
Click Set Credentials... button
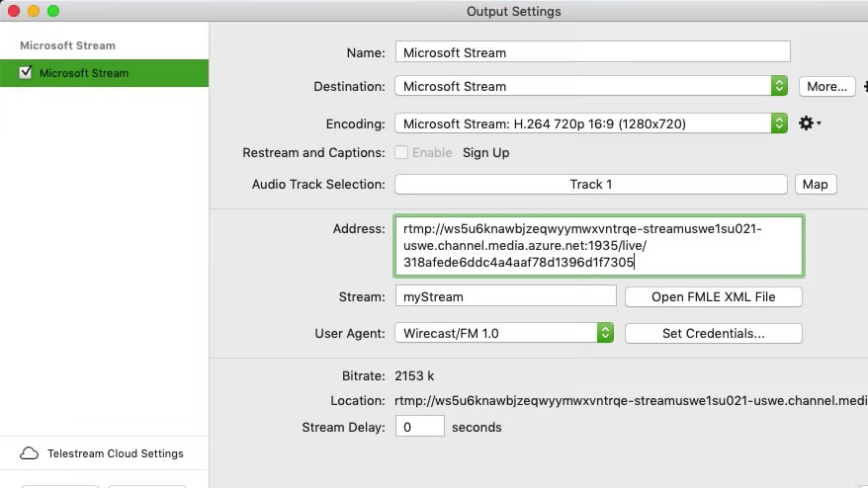tap(714, 333)
